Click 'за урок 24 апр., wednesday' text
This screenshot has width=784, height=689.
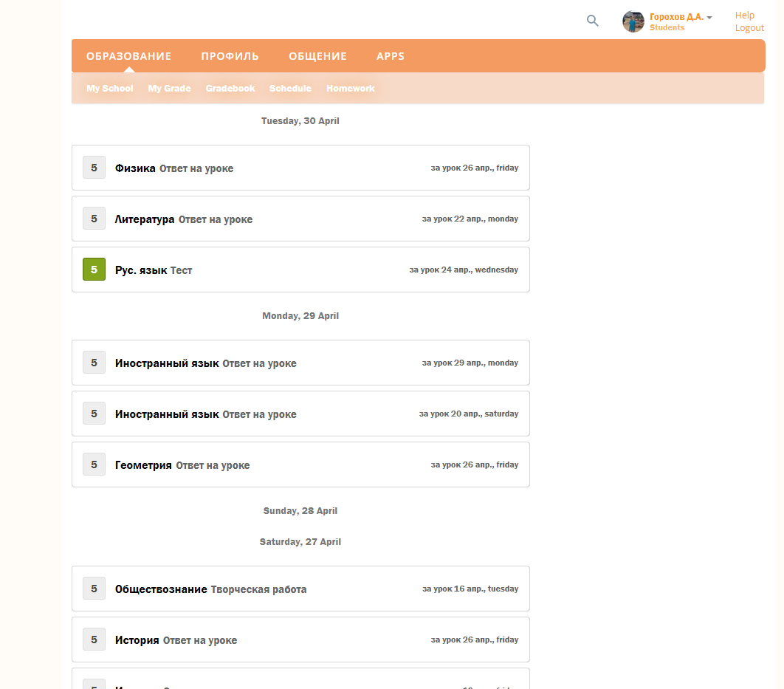[464, 270]
